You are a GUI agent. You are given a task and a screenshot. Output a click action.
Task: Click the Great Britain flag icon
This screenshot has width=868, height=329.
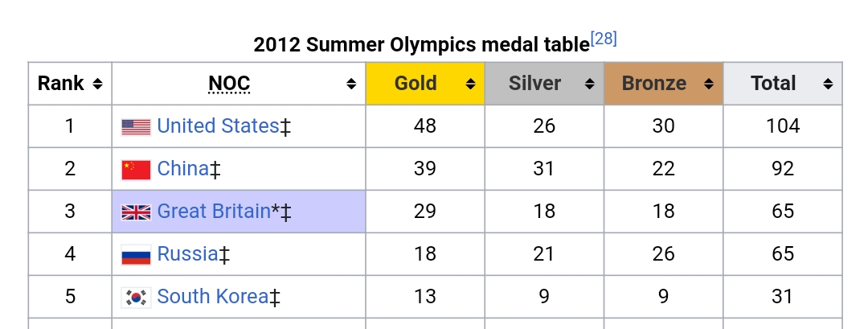point(136,212)
